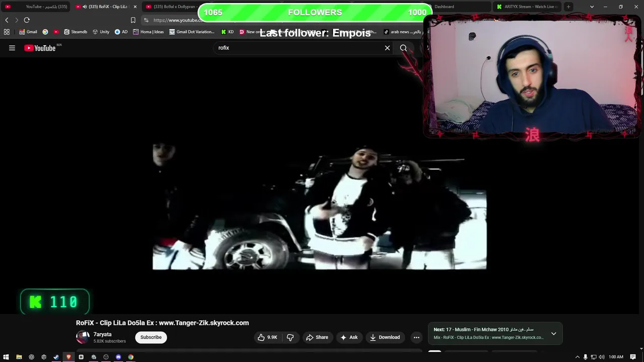Open Discord from the taskbar
Screen dimensions: 644x362
118,357
